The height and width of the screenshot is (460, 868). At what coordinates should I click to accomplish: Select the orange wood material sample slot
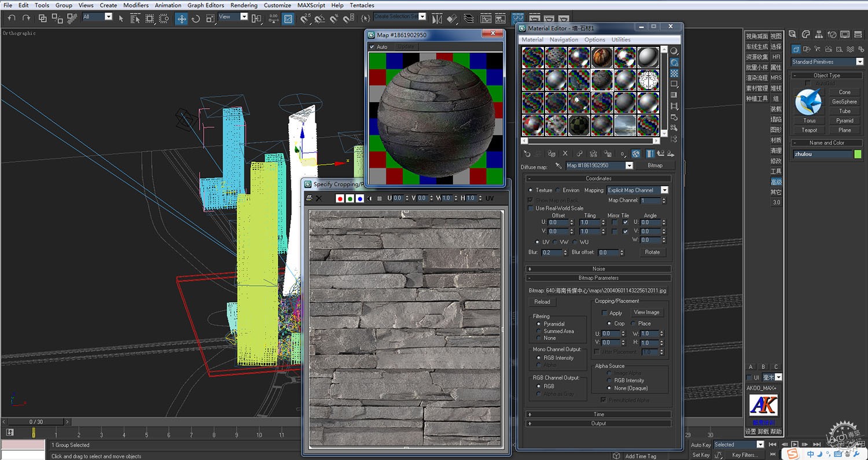click(602, 57)
